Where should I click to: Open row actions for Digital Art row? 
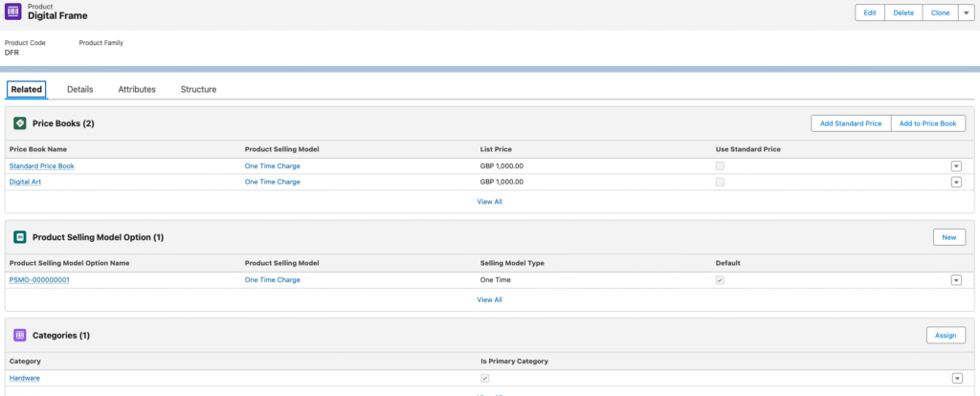955,182
